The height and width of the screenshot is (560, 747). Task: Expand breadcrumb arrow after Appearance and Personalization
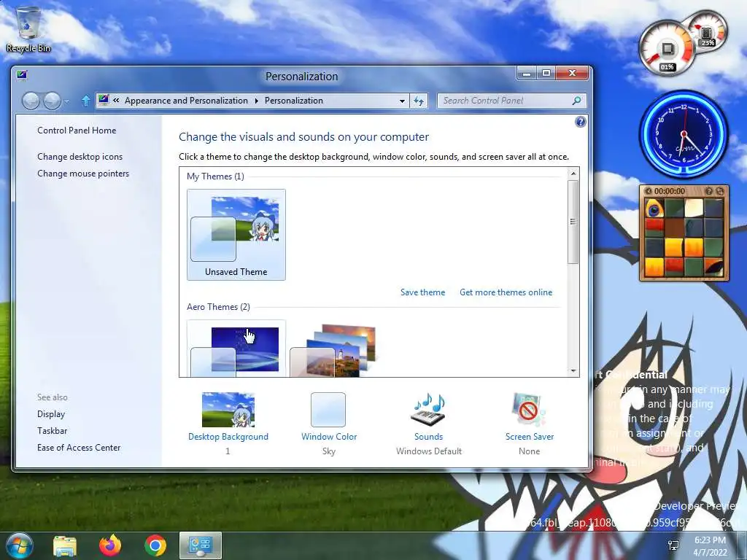(x=256, y=101)
